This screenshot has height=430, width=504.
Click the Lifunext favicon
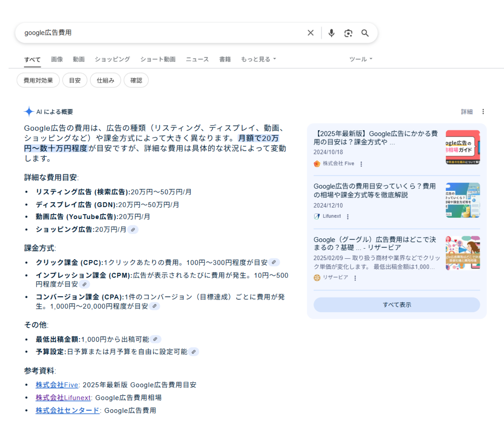point(317,216)
